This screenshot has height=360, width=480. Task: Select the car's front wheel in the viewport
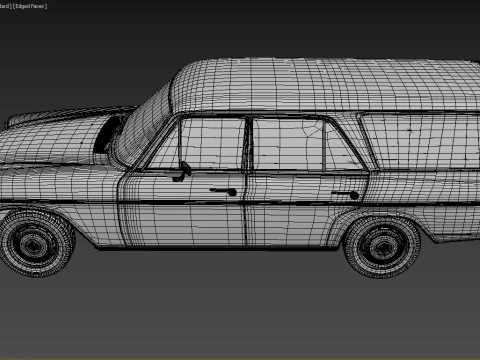click(x=36, y=243)
